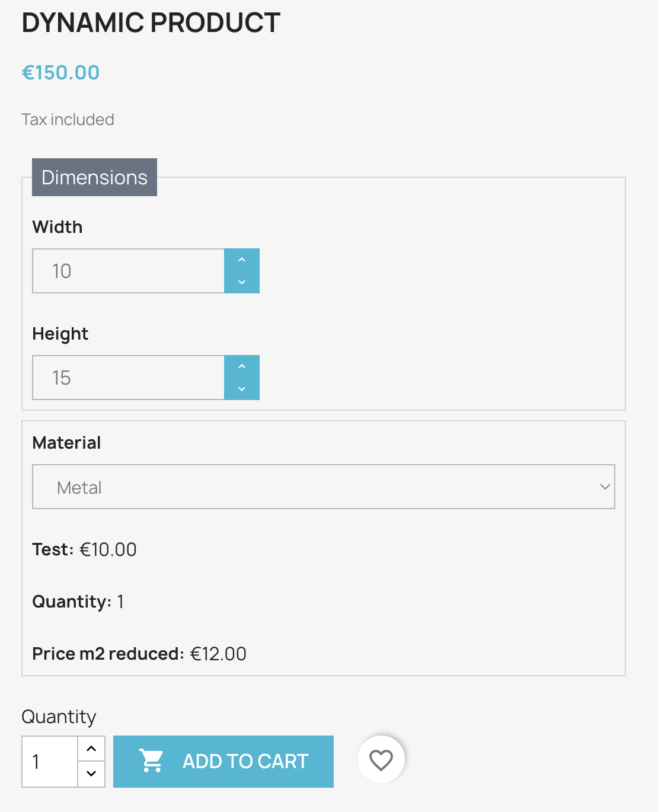Raise cart Quantity with the up chevron
Viewport: 658px width, 812px height.
91,749
